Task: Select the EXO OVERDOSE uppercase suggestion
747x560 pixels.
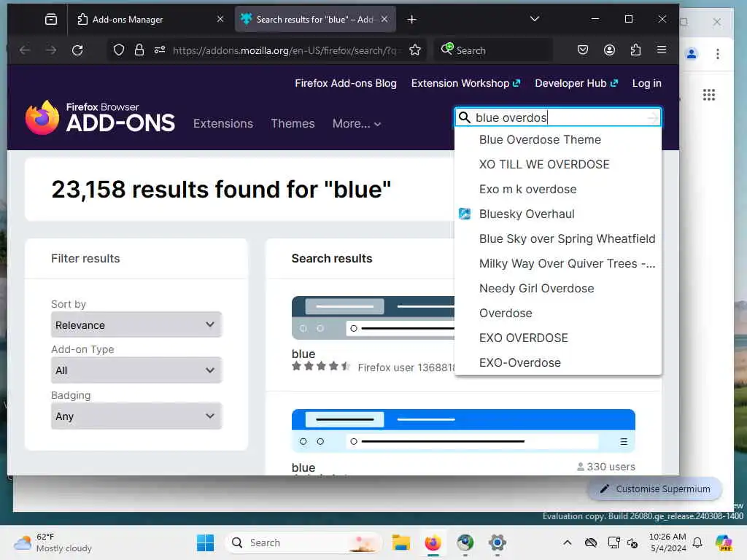Action: [x=558, y=338]
